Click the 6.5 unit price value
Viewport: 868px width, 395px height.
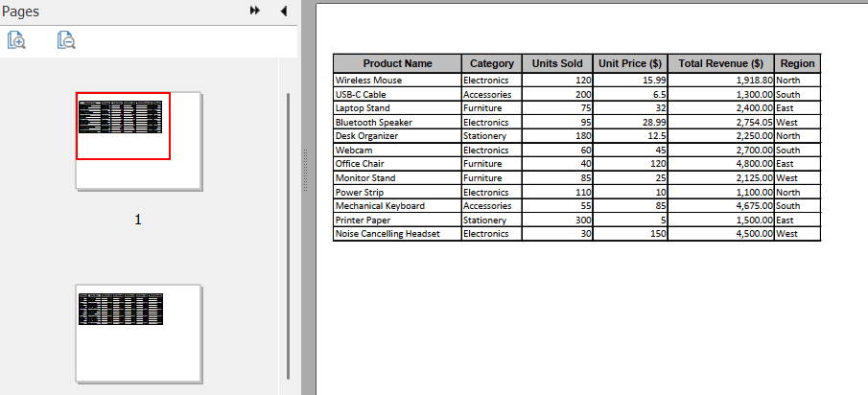pos(659,95)
